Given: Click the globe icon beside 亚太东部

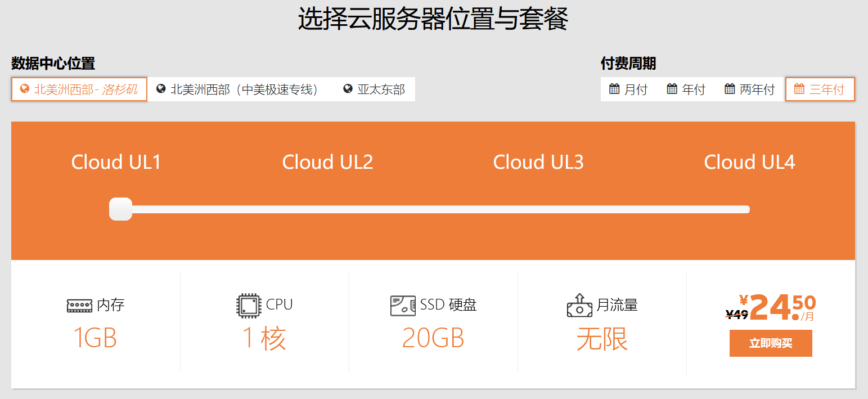Looking at the screenshot, I should click(348, 89).
